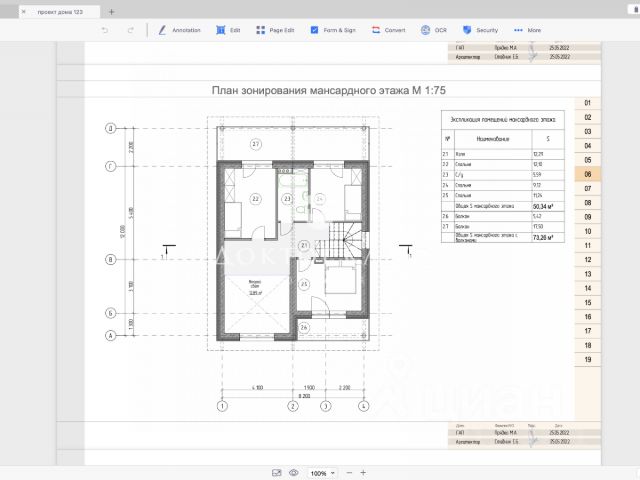The height and width of the screenshot is (480, 640).
Task: Expand the 100% zoom level dropdown
Action: [x=321, y=472]
